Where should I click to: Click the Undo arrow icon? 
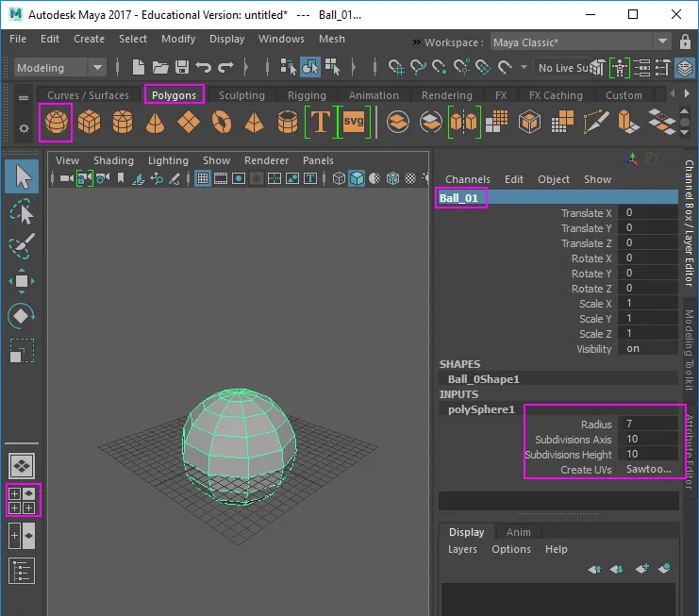point(204,68)
